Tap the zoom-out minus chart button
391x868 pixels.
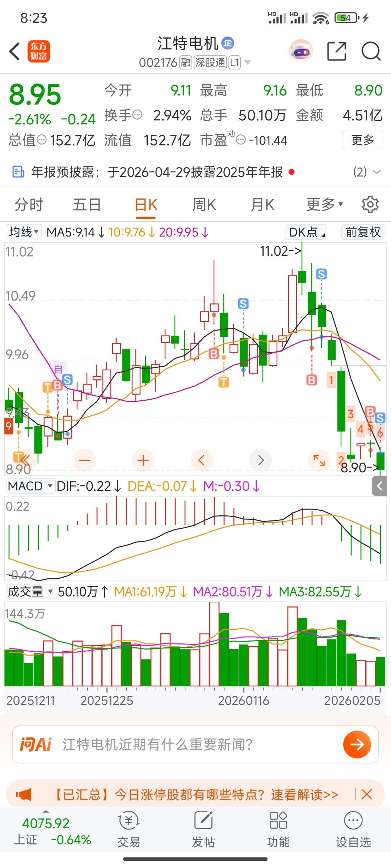(84, 460)
